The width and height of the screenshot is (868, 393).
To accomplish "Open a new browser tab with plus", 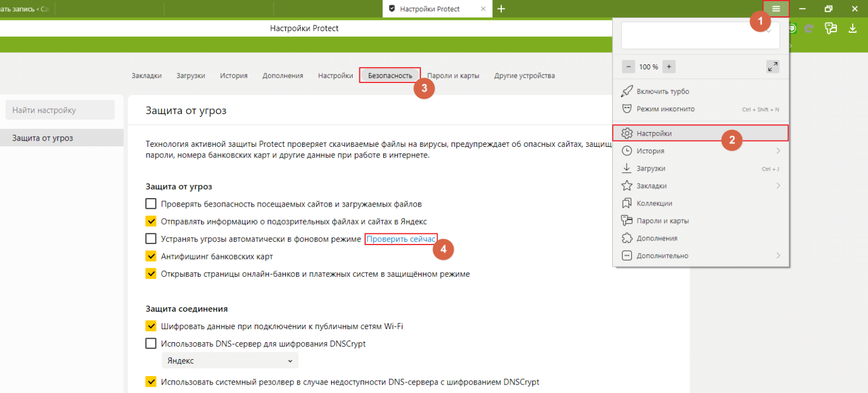I will [x=501, y=9].
